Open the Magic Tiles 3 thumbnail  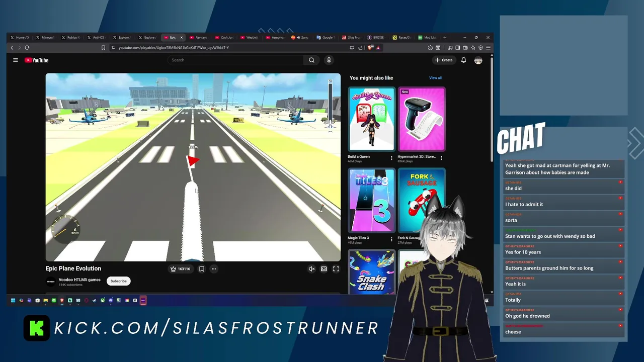pyautogui.click(x=371, y=201)
